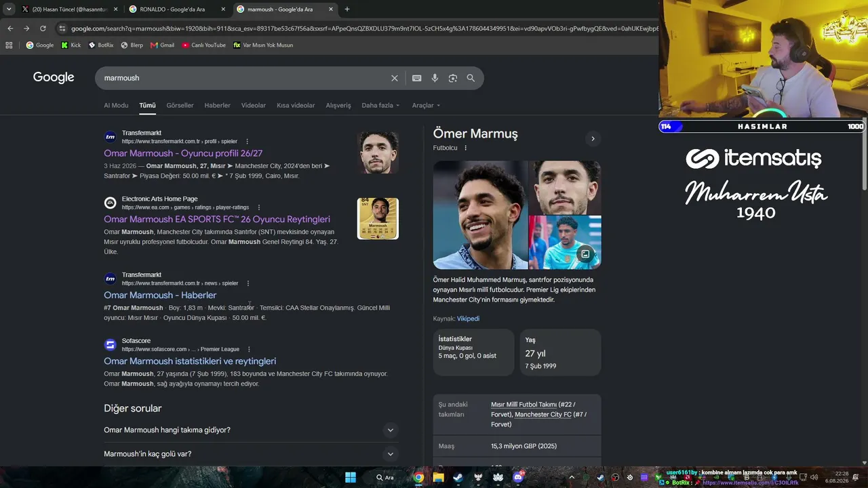
Task: Click the Transfermarkt result player thumbnail
Action: pyautogui.click(x=378, y=152)
